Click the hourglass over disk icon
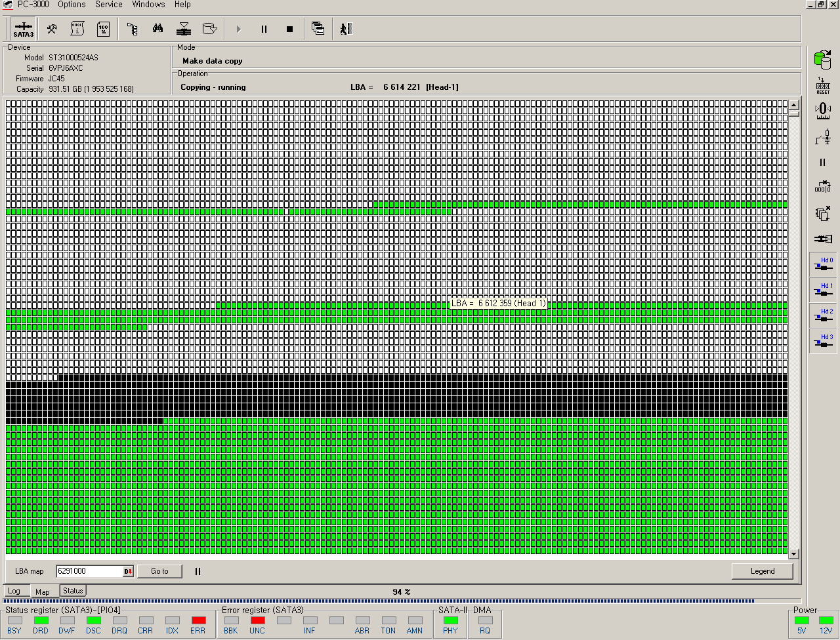This screenshot has width=840, height=640. click(184, 30)
